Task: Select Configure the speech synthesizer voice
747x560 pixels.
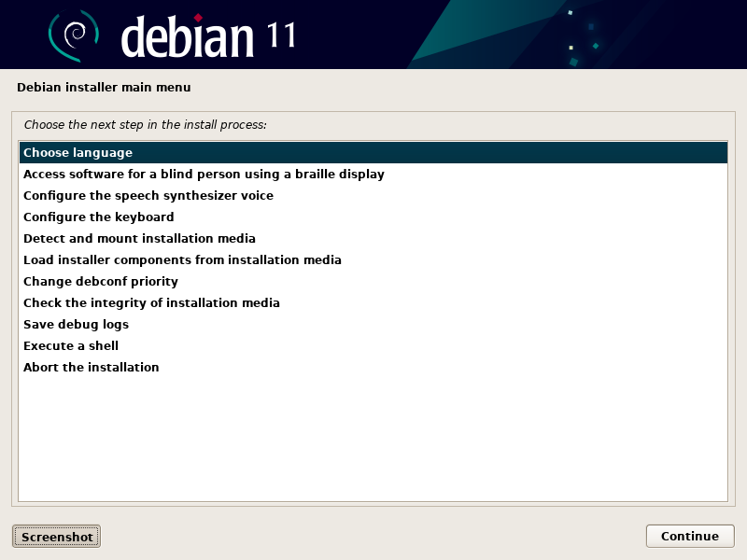Action: pos(373,195)
